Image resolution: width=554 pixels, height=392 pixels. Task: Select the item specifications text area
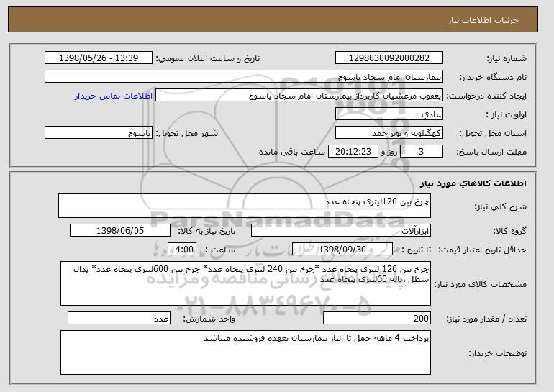[x=245, y=283]
